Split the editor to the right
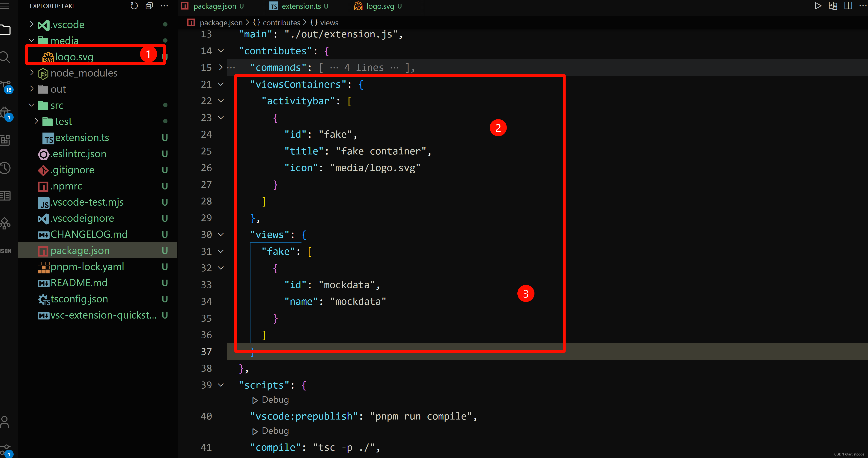Viewport: 868px width, 458px height. point(848,6)
